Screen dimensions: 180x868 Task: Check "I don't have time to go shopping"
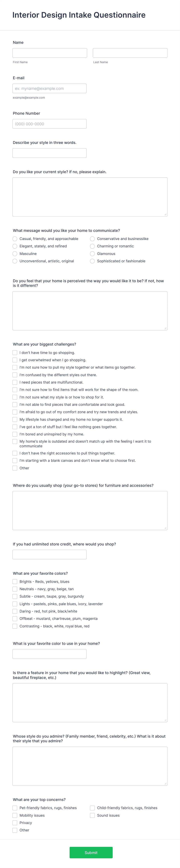coord(15,353)
